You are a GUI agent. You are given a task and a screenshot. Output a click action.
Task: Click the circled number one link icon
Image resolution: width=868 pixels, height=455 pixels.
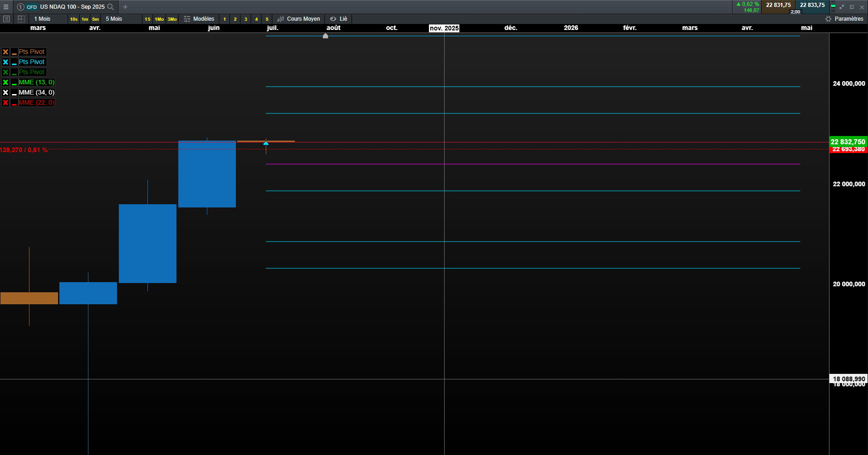pyautogui.click(x=20, y=7)
